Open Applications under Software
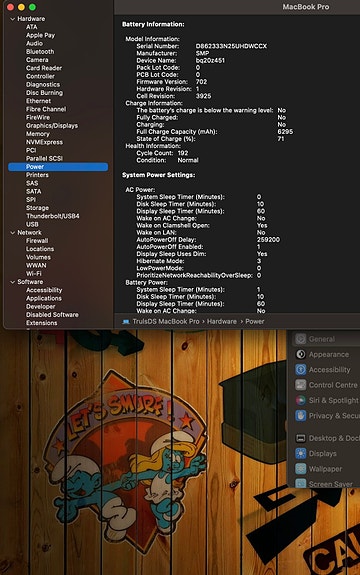360x575 pixels. tap(44, 298)
